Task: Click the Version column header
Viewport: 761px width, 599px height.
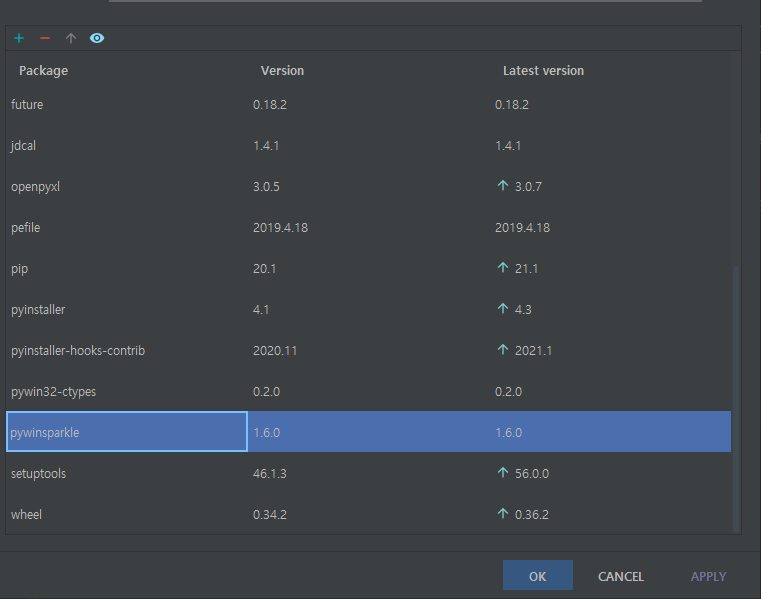Action: click(x=282, y=71)
